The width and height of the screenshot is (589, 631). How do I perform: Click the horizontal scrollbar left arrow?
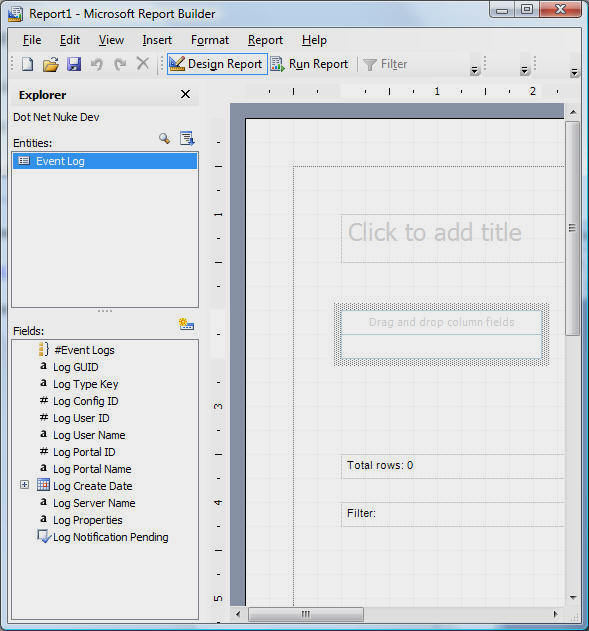click(238, 614)
